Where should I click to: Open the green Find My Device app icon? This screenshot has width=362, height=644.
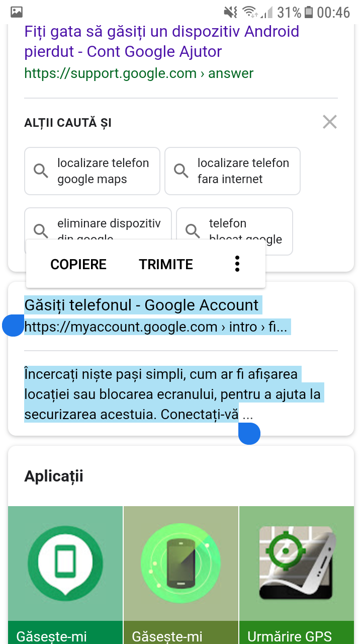65,563
